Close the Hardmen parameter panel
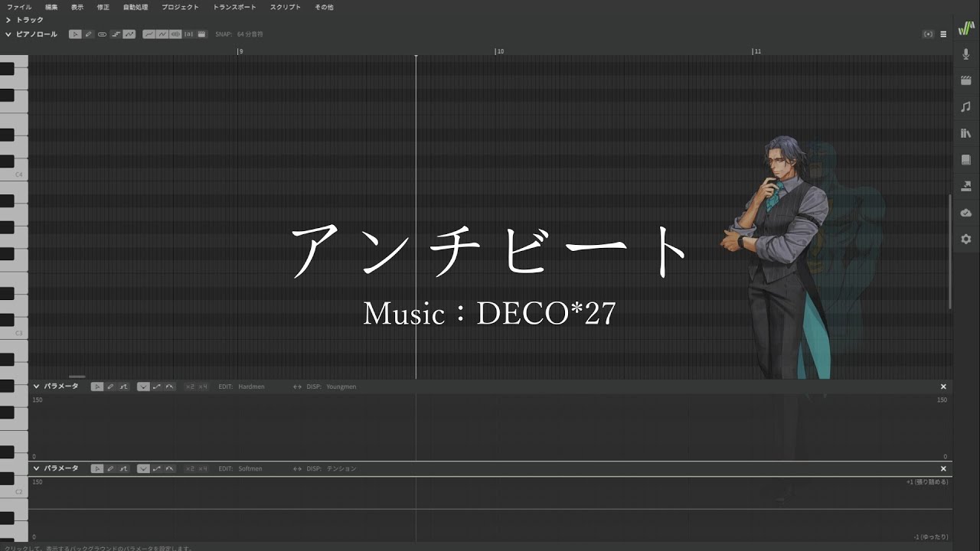Viewport: 980px width, 551px height. [943, 386]
